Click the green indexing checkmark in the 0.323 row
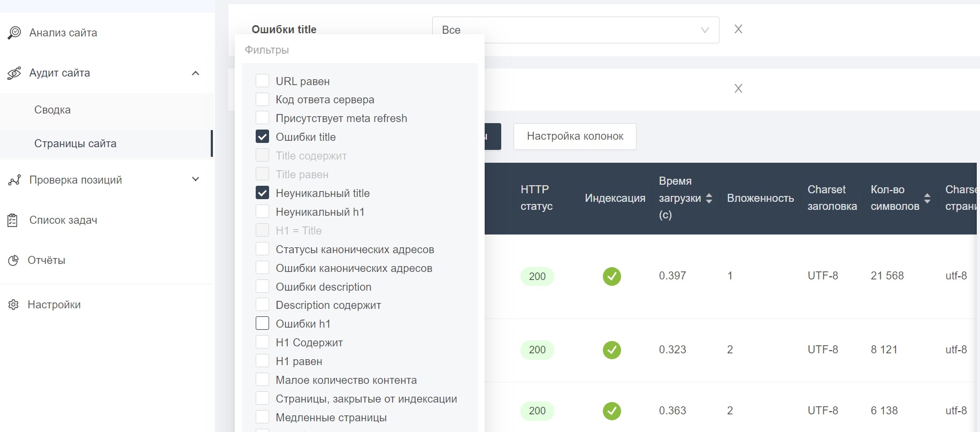This screenshot has height=432, width=980. pos(612,350)
